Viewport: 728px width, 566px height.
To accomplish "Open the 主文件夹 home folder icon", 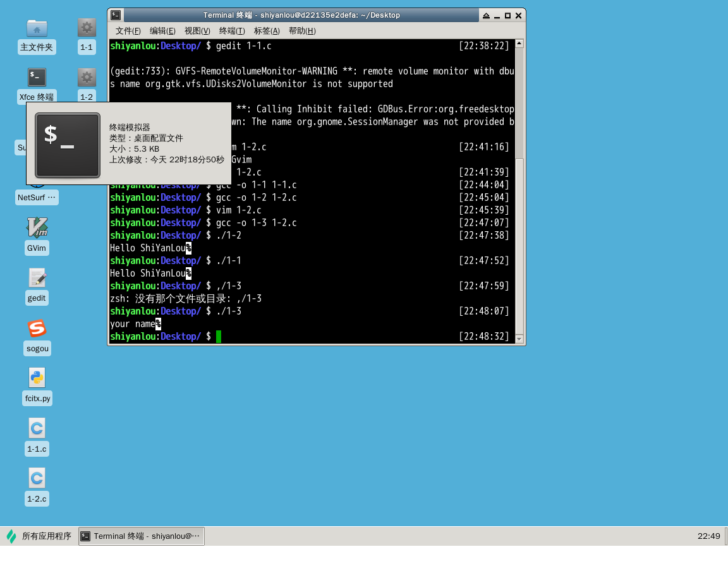I will pos(37,28).
